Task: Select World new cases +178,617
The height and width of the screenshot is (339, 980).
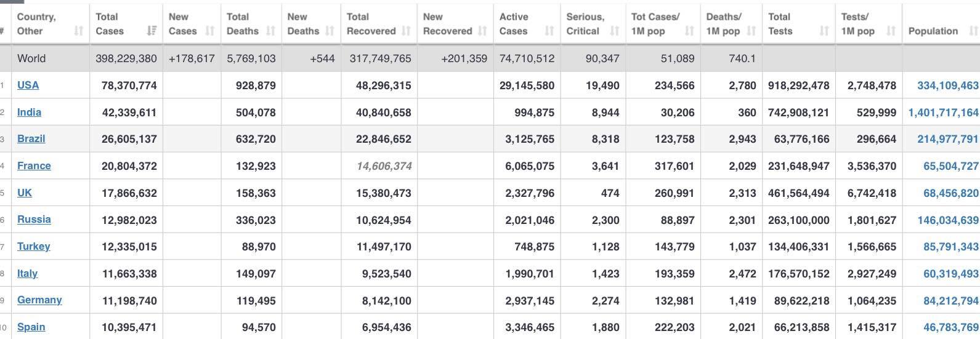Action: point(191,58)
